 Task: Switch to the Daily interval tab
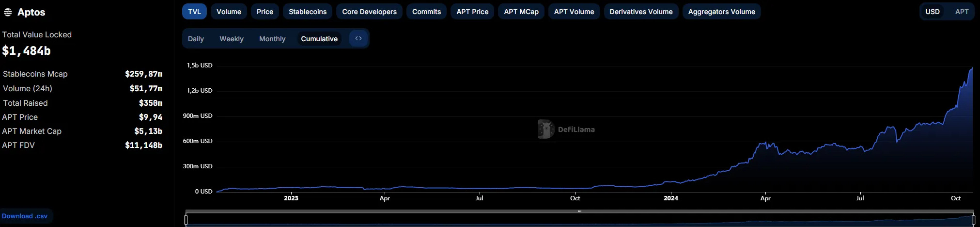click(x=196, y=39)
